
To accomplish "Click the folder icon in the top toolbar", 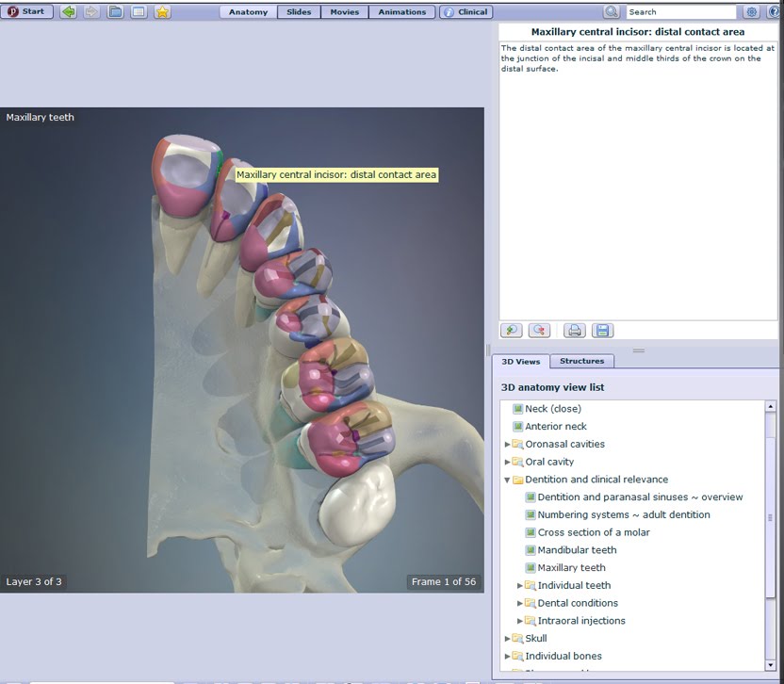I will [x=113, y=11].
